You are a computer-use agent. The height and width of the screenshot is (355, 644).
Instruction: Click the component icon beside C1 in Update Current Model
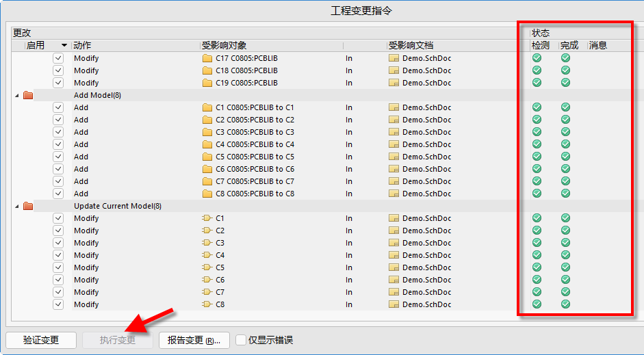coord(207,218)
